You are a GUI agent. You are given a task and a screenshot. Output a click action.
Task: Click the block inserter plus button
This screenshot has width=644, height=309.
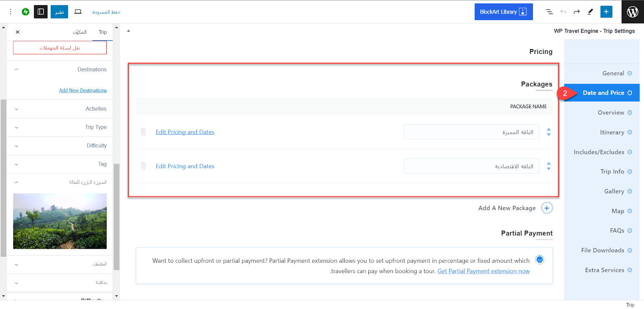click(606, 12)
